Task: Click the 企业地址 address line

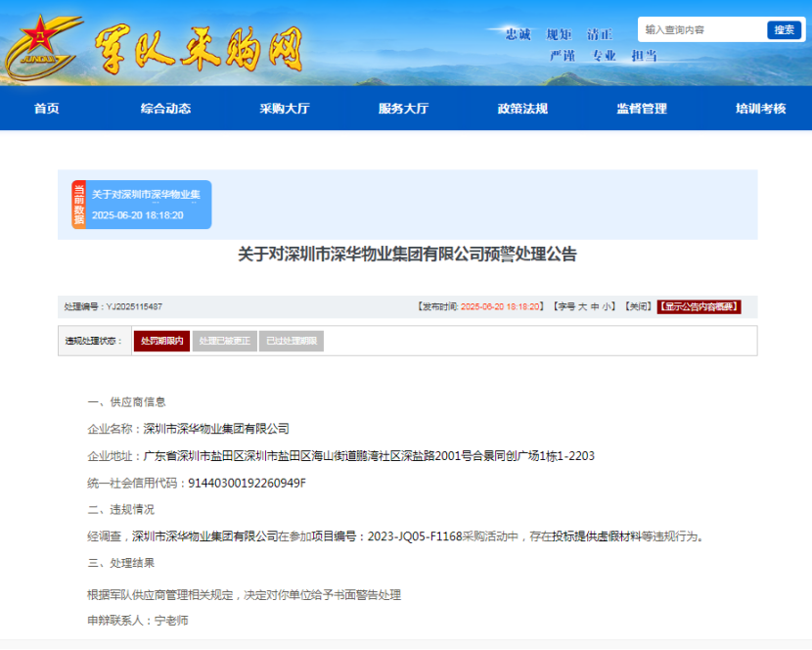Action: pos(340,456)
